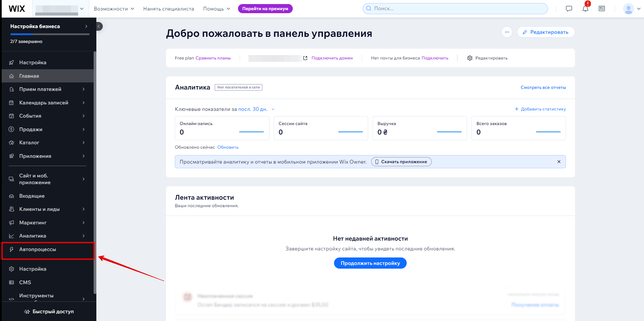Click Добавить статистику link
The width and height of the screenshot is (644, 321).
point(540,109)
